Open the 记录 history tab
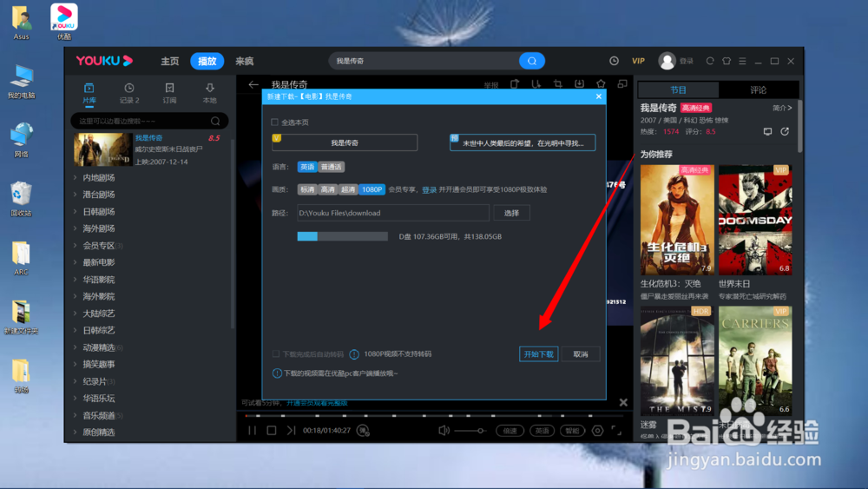Image resolution: width=868 pixels, height=489 pixels. (x=129, y=93)
